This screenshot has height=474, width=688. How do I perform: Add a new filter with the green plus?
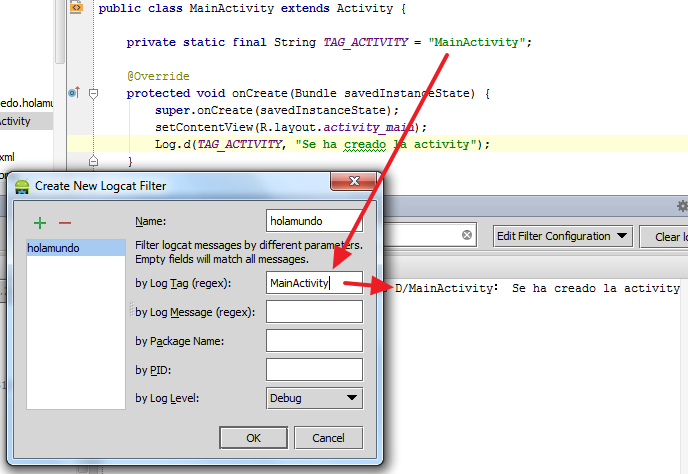coord(40,222)
